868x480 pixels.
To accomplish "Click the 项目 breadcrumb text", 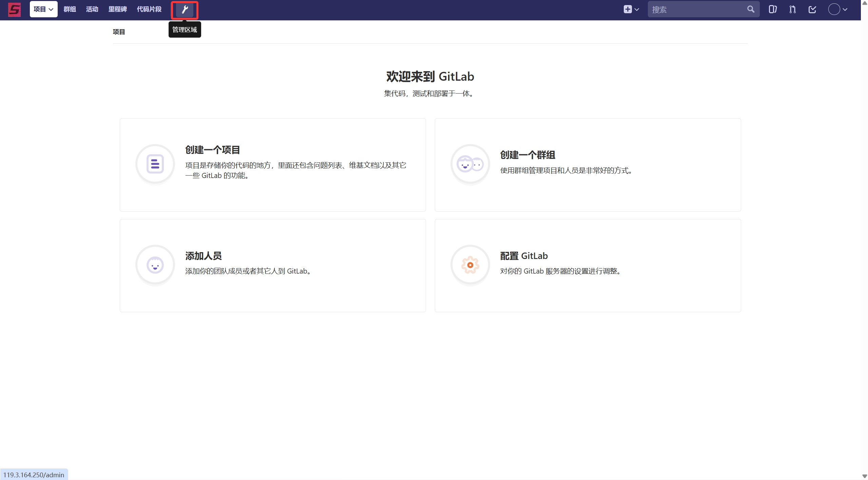I will [x=119, y=32].
